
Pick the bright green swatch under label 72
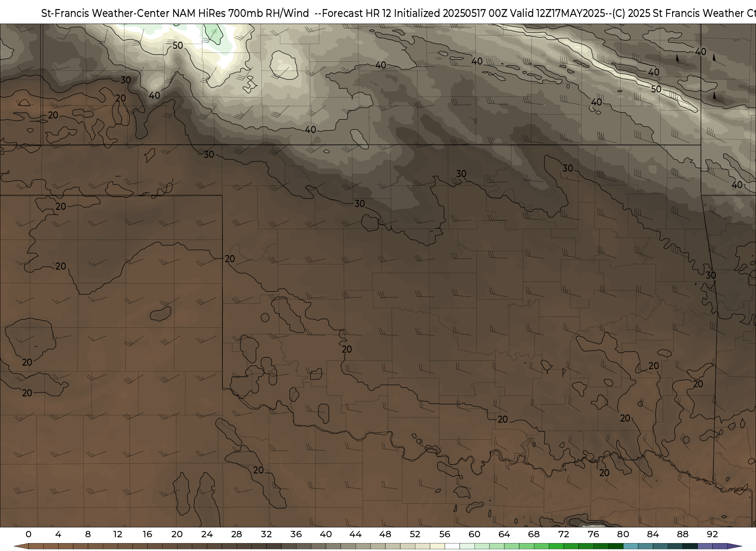click(x=571, y=546)
